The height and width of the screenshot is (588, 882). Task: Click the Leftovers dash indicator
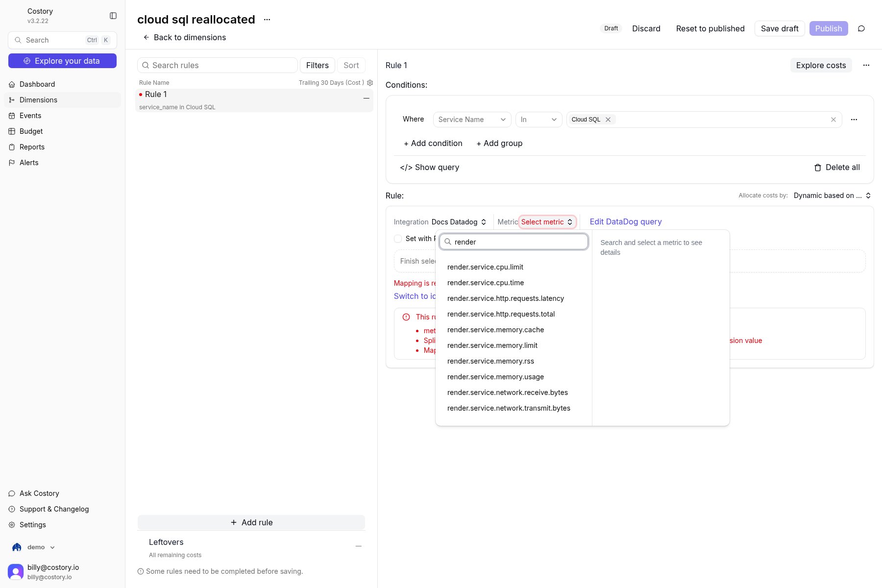359,546
